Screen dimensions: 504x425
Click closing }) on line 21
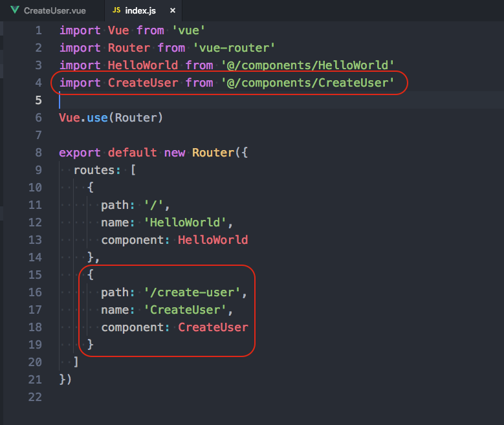(65, 380)
